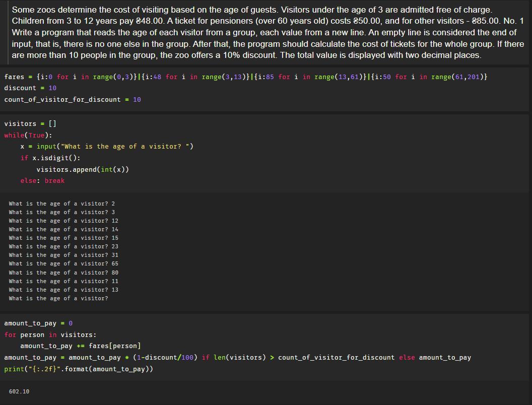Click output line with visitor age 14
The width and height of the screenshot is (532, 405).
coord(63,229)
